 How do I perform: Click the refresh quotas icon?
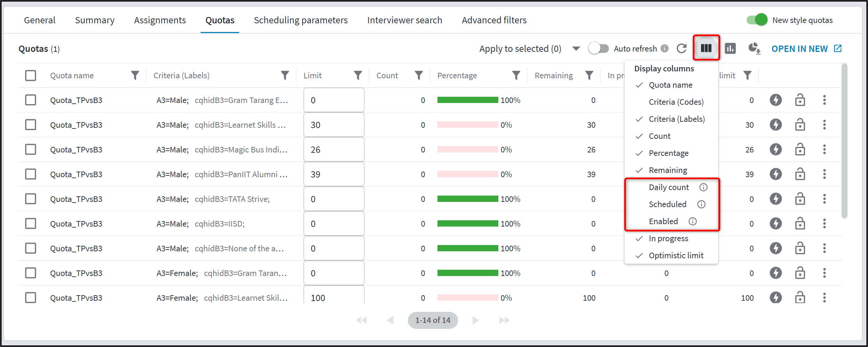[682, 48]
